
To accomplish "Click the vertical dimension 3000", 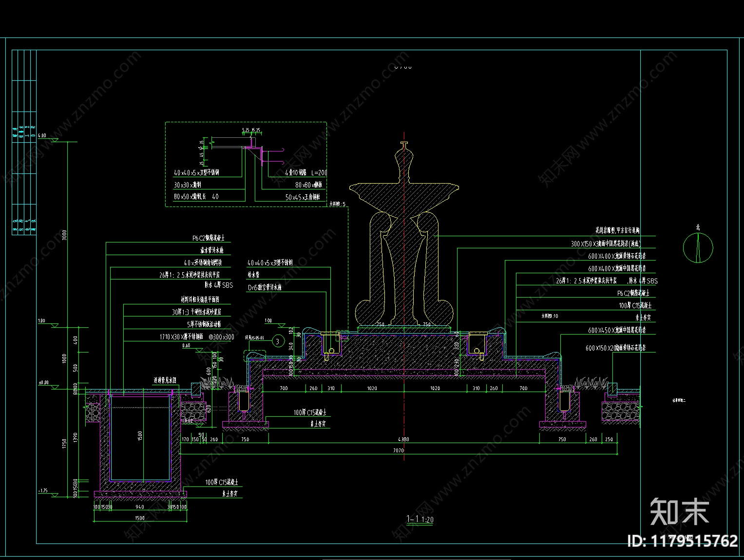I will point(64,235).
